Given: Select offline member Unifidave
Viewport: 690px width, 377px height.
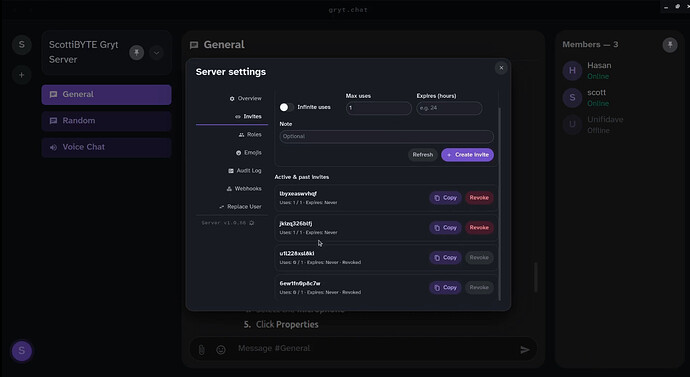Looking at the screenshot, I should 620,125.
